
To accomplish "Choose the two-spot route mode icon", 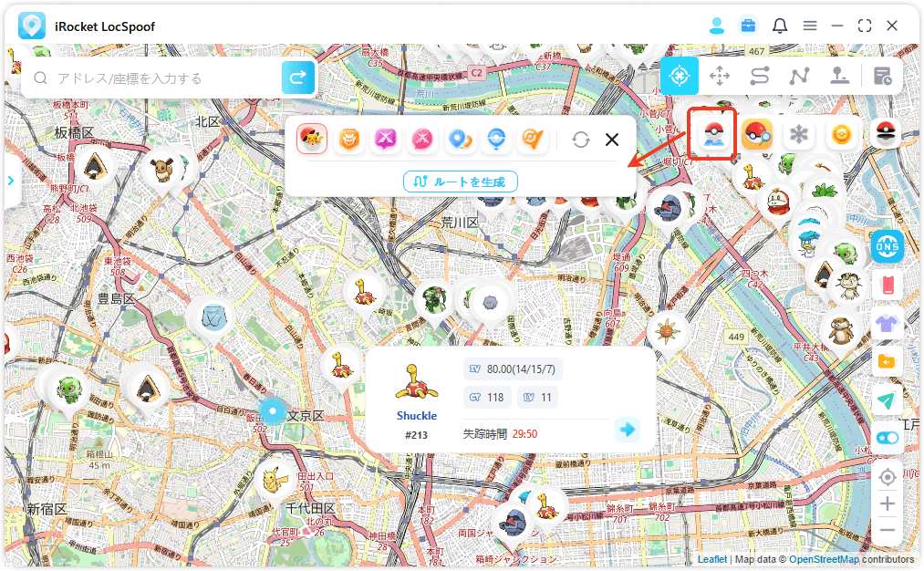I will tap(760, 76).
